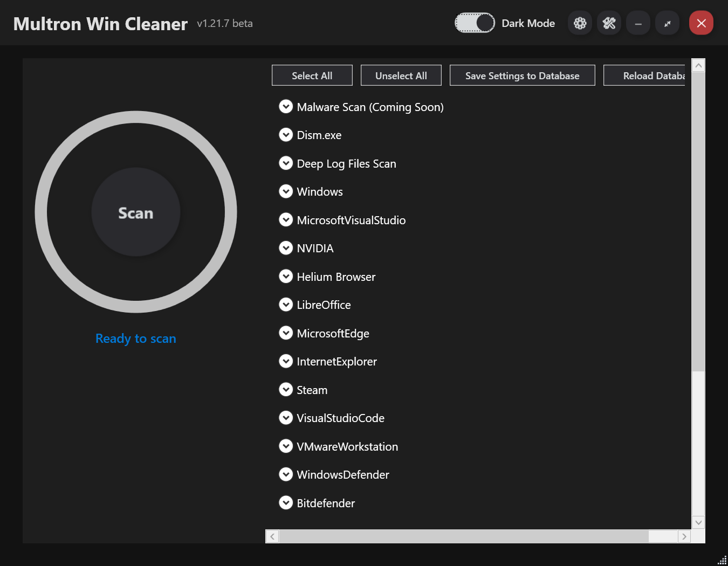
Task: Click the Malware Scan (Coming Soon) label
Action: [370, 107]
